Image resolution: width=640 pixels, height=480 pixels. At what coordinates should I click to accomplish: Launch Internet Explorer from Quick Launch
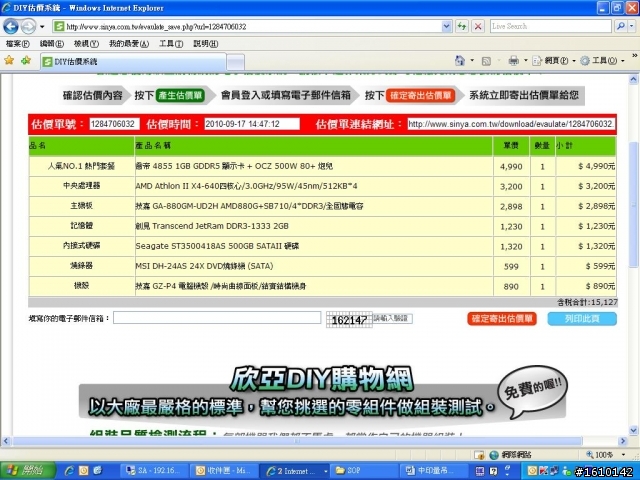pos(69,471)
